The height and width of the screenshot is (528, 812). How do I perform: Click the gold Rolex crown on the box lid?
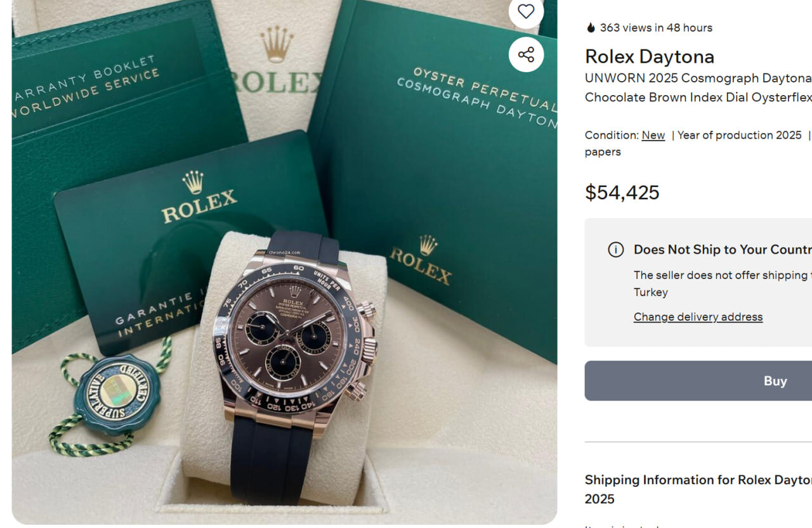[x=277, y=44]
